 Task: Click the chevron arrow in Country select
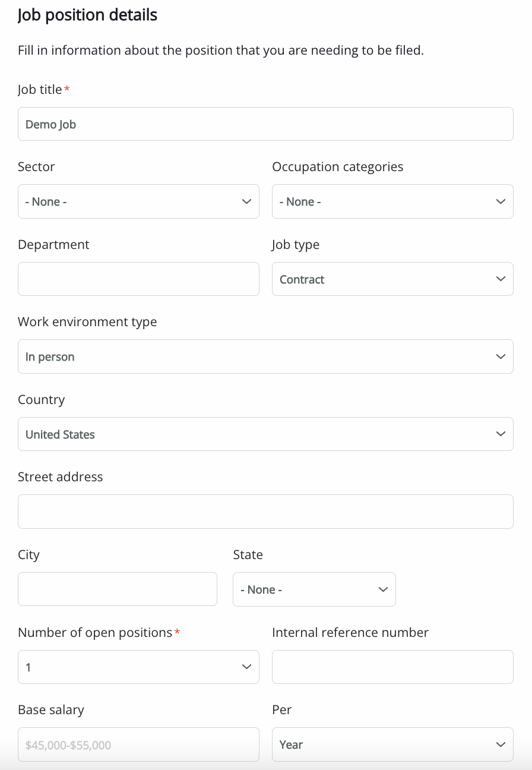coord(501,434)
